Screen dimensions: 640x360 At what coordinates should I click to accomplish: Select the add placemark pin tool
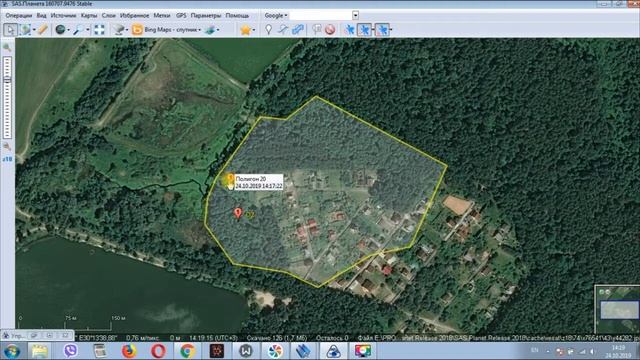point(269,29)
